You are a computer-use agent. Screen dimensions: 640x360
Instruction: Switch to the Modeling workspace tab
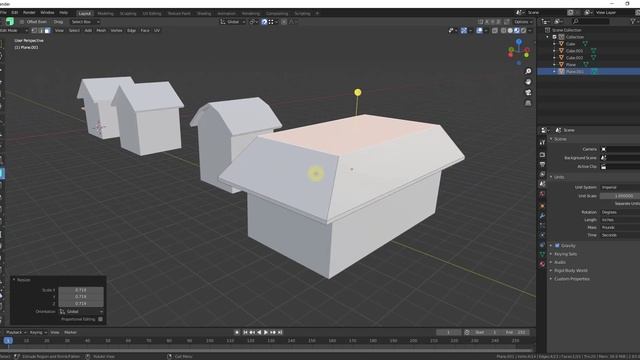[x=105, y=13]
